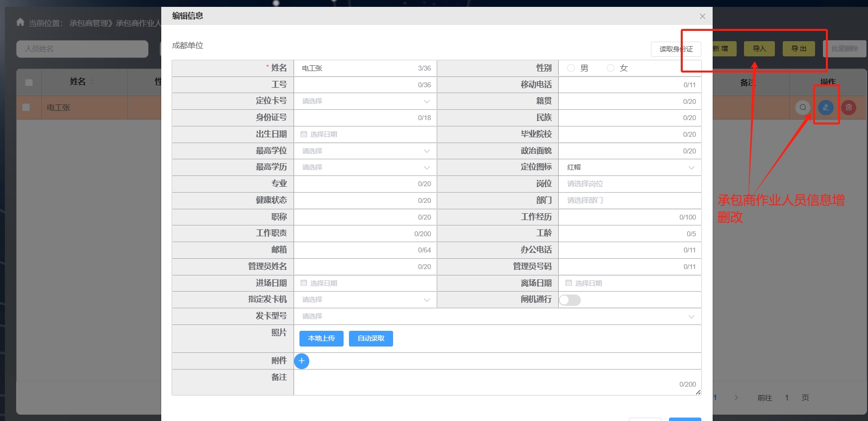
Task: Click the magnifier view icon in row
Action: coord(802,107)
